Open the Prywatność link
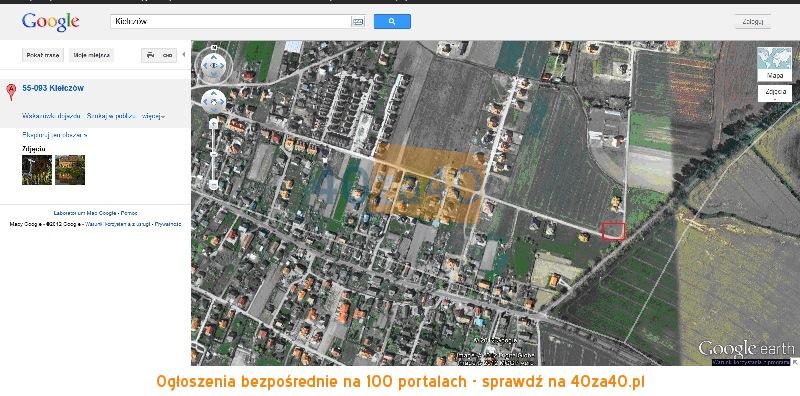Viewport: 800px width, 396px height. click(168, 224)
